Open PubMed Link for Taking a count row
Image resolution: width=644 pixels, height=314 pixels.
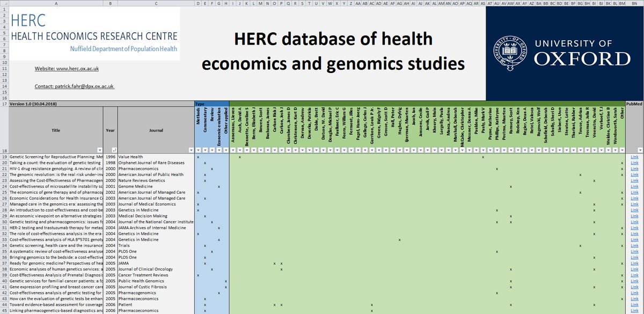pos(635,163)
